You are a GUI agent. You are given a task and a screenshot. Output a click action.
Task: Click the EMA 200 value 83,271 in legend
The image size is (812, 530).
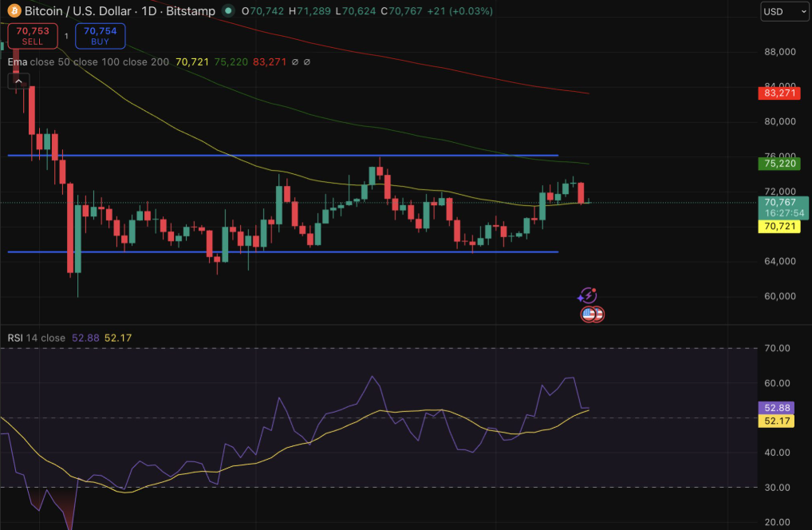coord(270,61)
